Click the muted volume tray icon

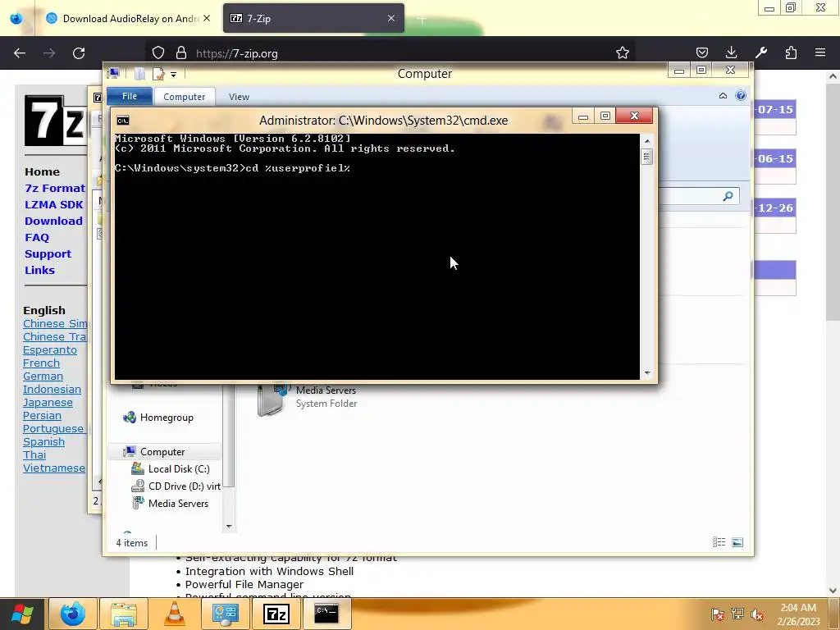point(757,614)
